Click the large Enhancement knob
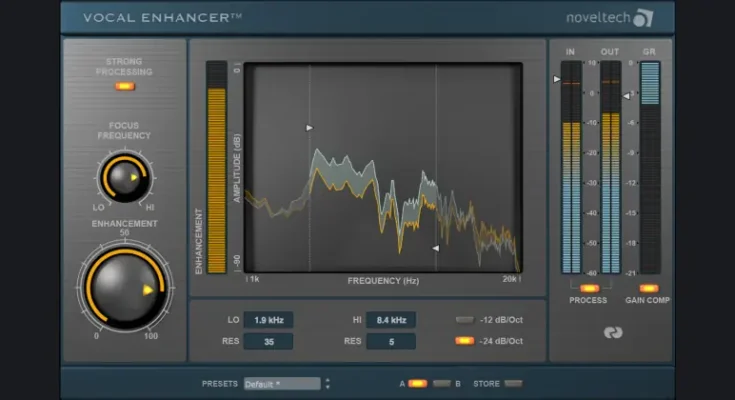The image size is (735, 400). pos(124,289)
